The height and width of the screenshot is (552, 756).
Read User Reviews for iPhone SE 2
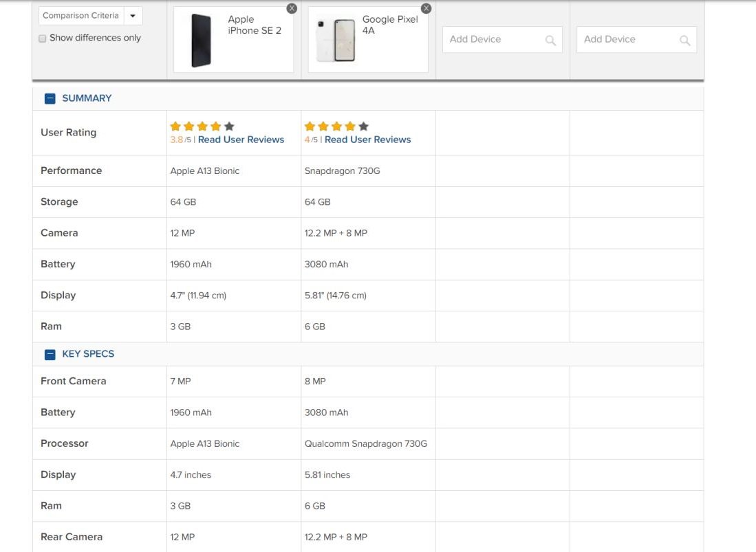[241, 140]
